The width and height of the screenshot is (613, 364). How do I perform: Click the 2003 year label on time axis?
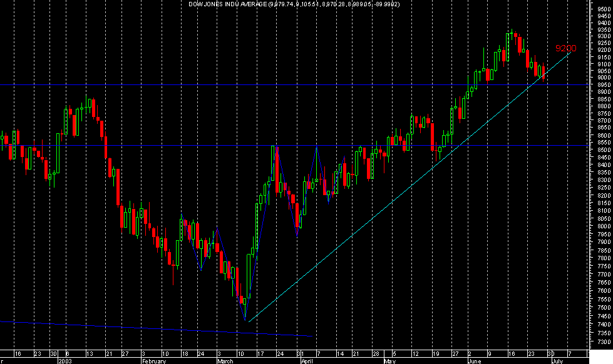(x=65, y=361)
